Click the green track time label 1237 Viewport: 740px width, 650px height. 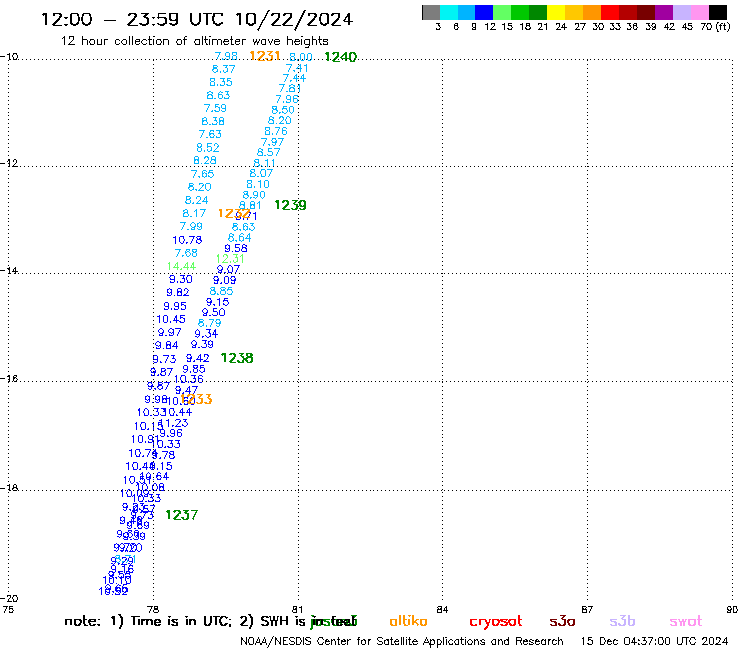[x=182, y=515]
